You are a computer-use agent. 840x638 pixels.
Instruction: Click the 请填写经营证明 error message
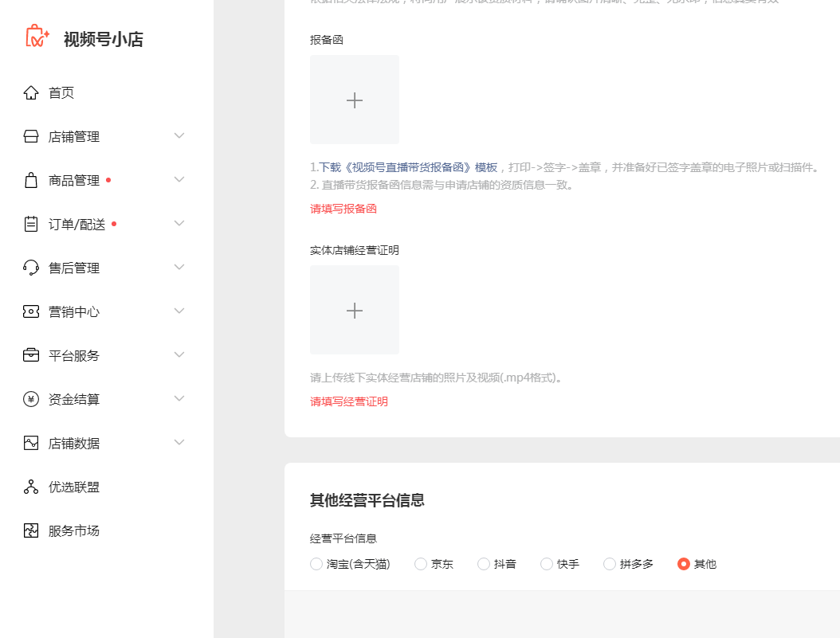click(349, 401)
